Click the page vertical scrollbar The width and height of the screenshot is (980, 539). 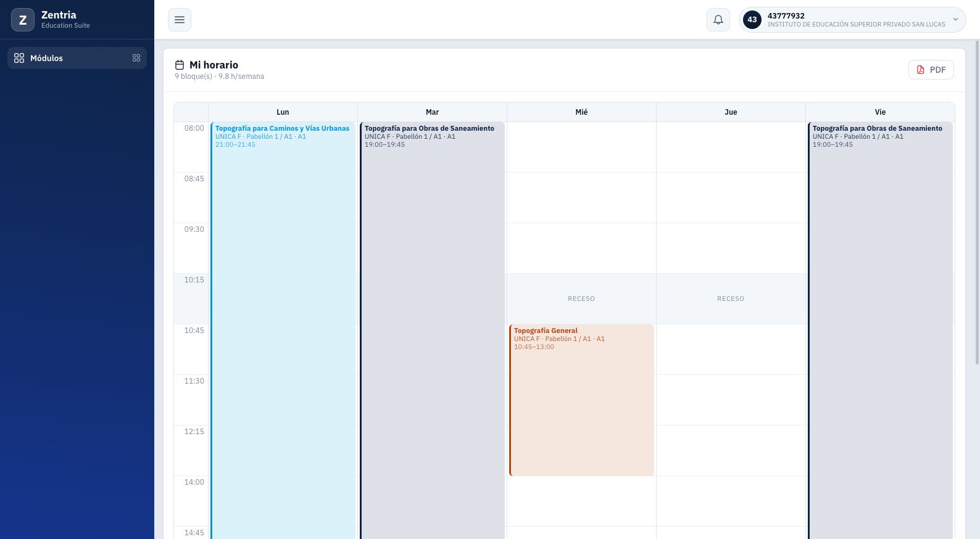(977, 202)
